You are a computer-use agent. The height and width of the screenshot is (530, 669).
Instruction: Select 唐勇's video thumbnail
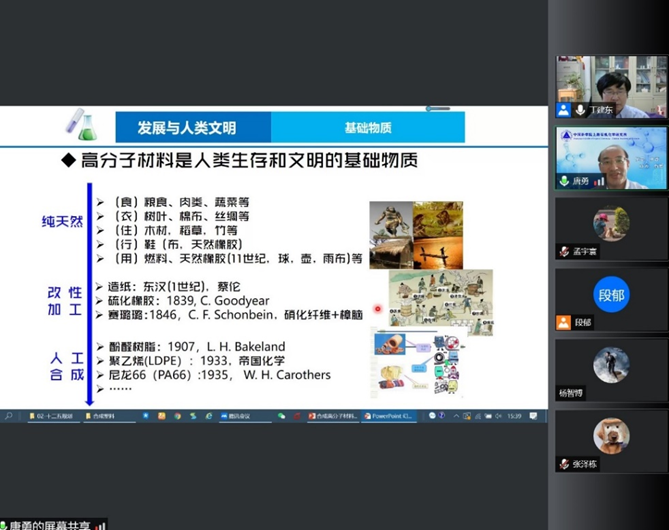[611, 158]
